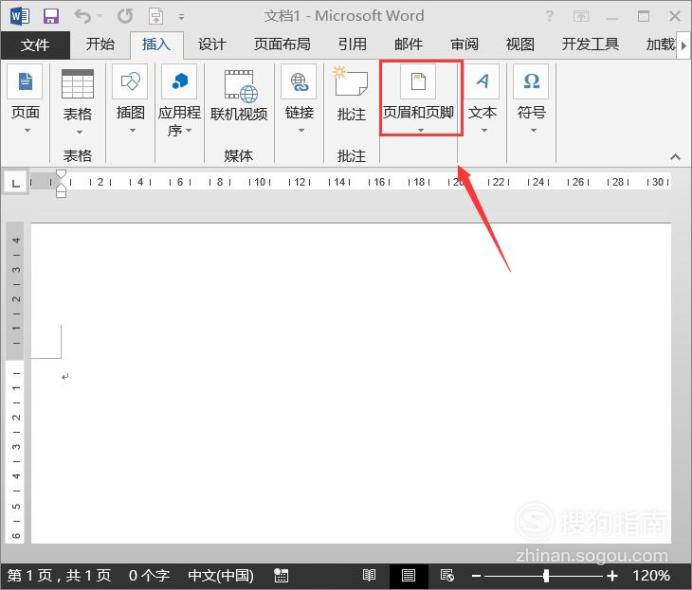Click the 表格 (Table) grid icon

(x=77, y=84)
